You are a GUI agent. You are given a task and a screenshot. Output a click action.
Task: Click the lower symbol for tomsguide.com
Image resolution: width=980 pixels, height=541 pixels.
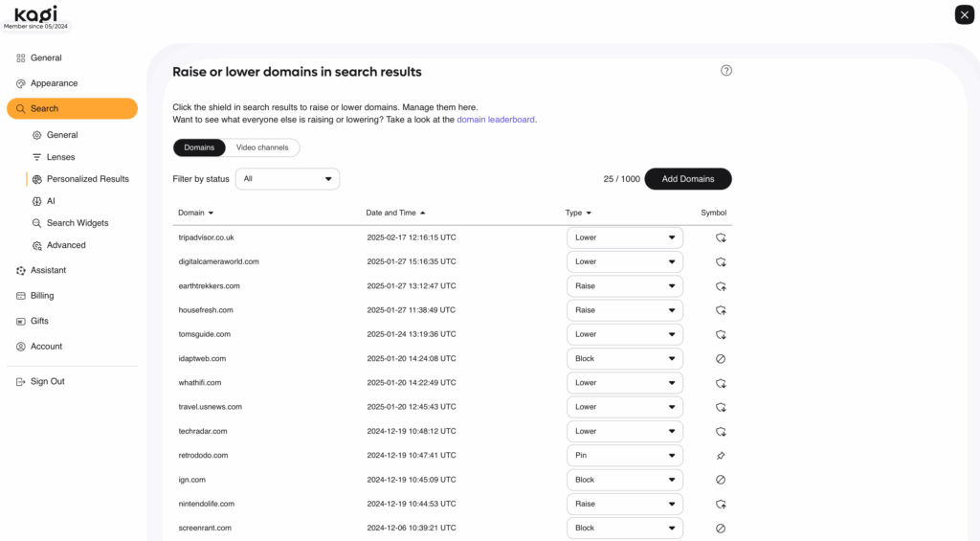tap(721, 334)
